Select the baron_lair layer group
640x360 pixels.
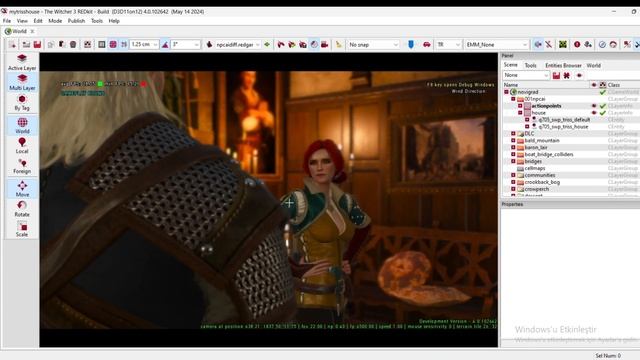536,148
